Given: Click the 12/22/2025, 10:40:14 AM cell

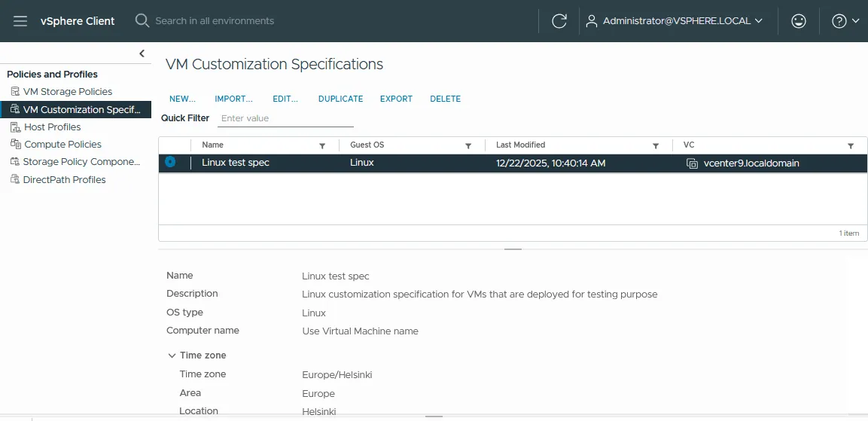Looking at the screenshot, I should click(x=551, y=163).
